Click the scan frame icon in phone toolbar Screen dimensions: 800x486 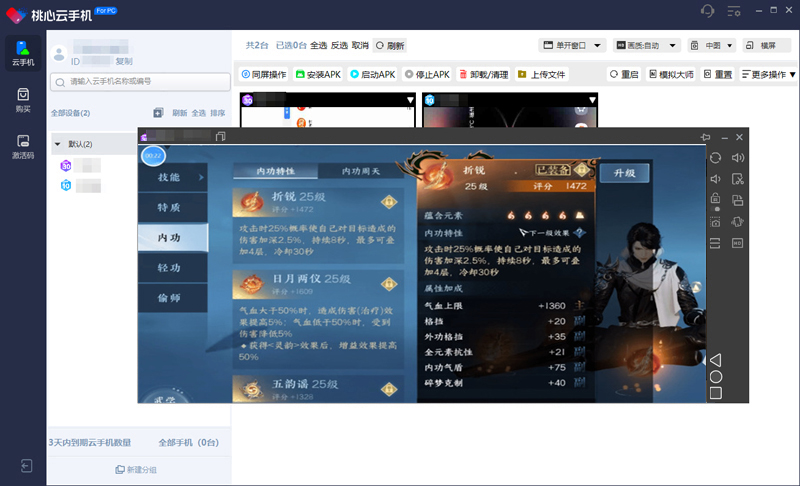(715, 243)
